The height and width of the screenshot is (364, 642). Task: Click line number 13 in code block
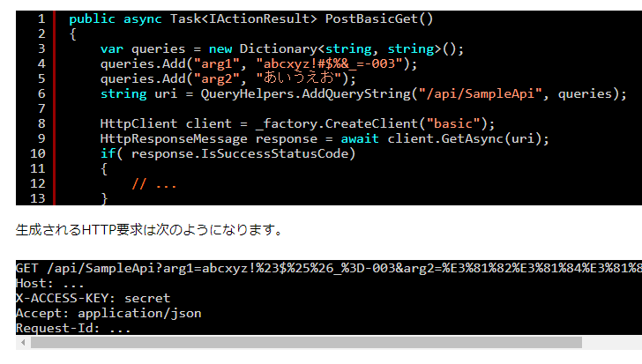tap(38, 198)
